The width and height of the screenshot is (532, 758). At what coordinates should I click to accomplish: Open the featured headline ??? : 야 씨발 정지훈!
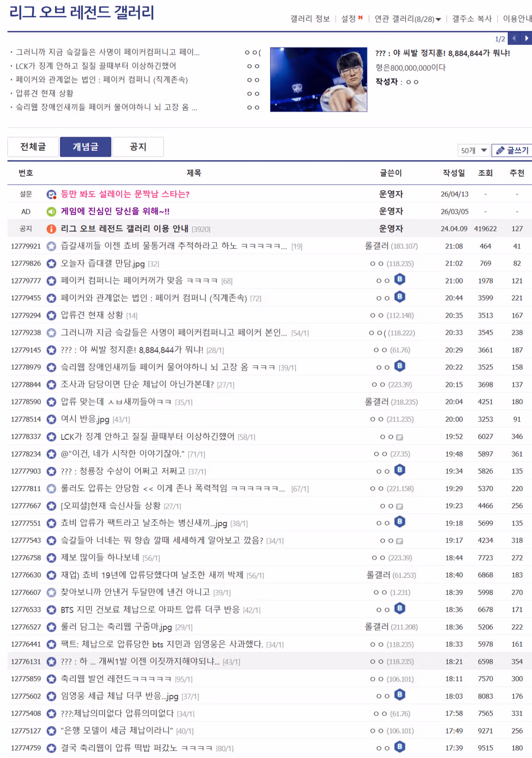click(442, 53)
